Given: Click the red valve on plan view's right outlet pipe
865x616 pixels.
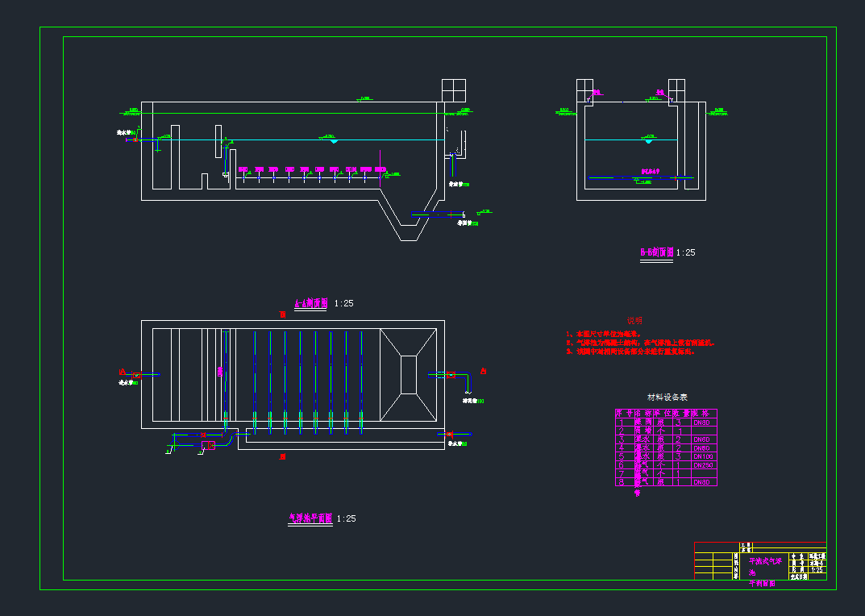Looking at the screenshot, I should (x=450, y=374).
